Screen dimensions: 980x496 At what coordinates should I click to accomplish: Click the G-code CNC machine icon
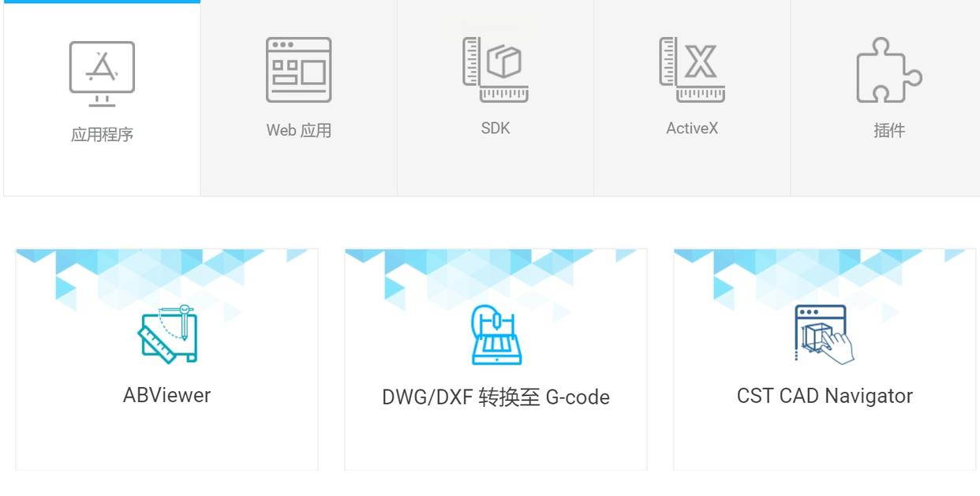pos(496,335)
